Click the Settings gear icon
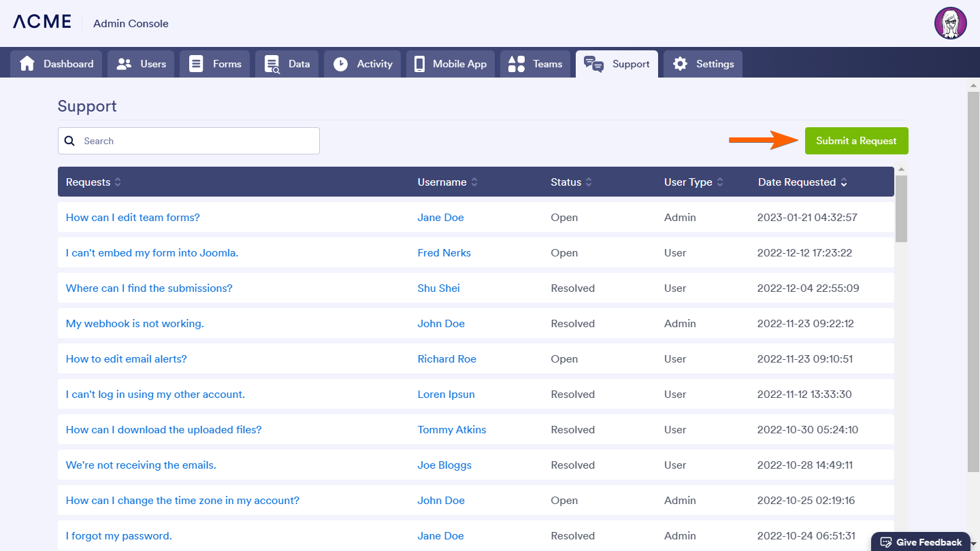The width and height of the screenshot is (980, 551). coord(680,64)
